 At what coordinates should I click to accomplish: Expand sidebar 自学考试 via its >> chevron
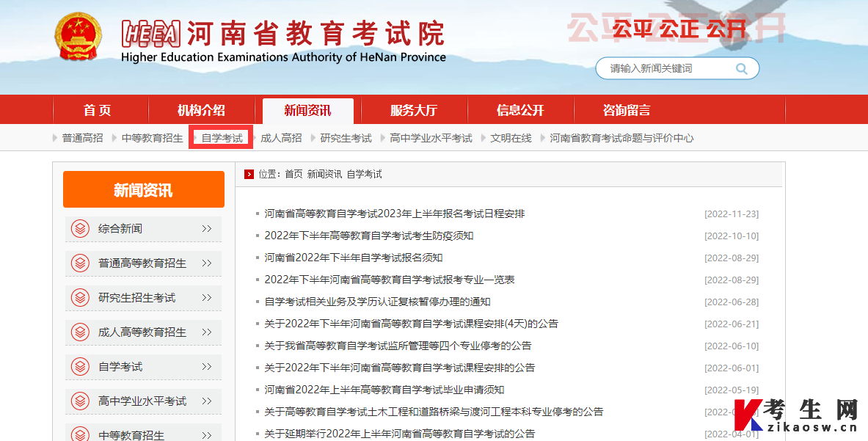click(206, 366)
